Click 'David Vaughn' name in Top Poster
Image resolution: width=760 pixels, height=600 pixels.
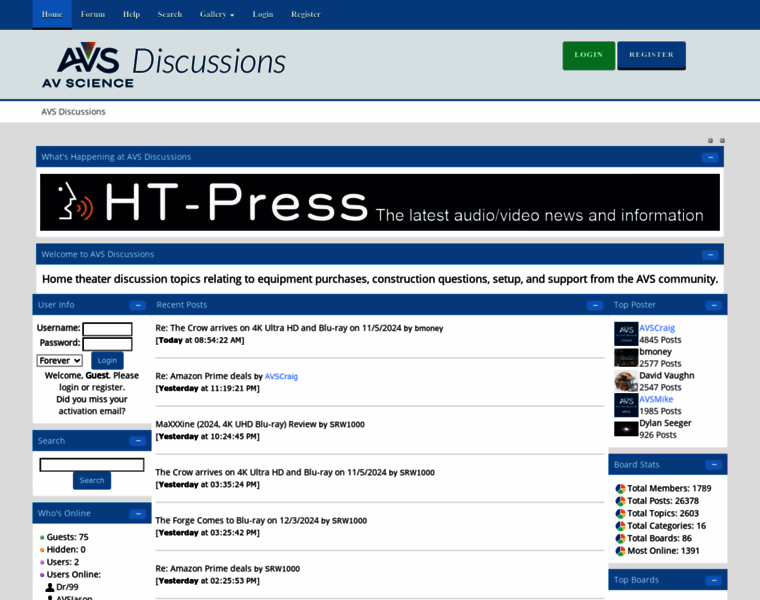[x=666, y=376]
